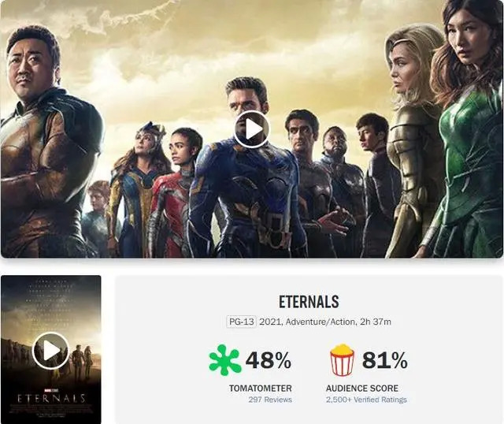Screen dimensions: 504x424
Task: Open the 48% Tomatometer score
Action: 269,360
